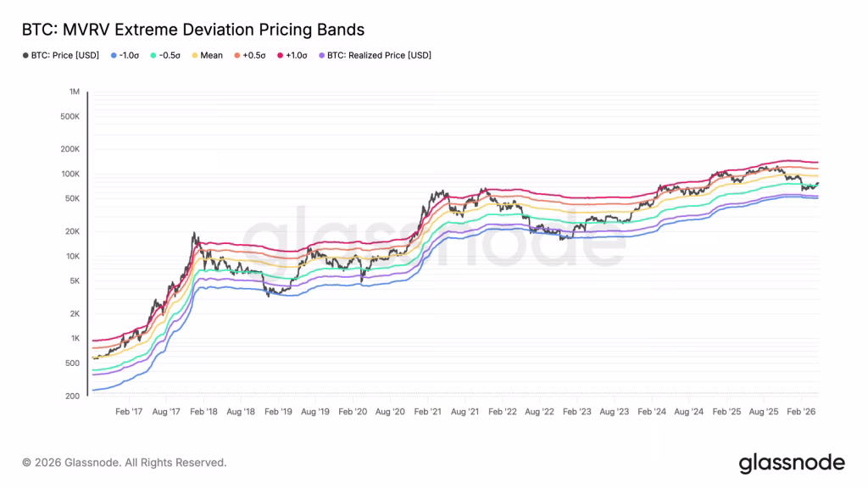
Task: Click the glassnode logo in the footer
Action: 792,463
